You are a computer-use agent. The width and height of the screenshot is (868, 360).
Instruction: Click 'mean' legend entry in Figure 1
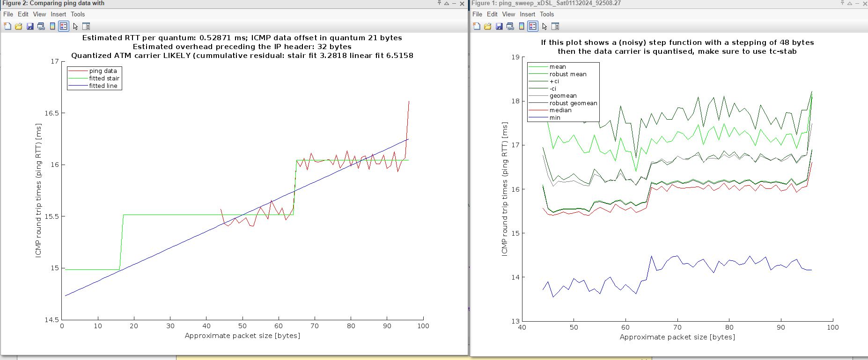558,67
